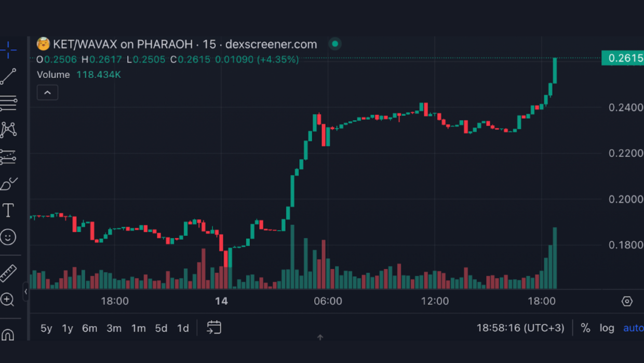Open the go to date calendar
The image size is (644, 363).
pos(214,328)
